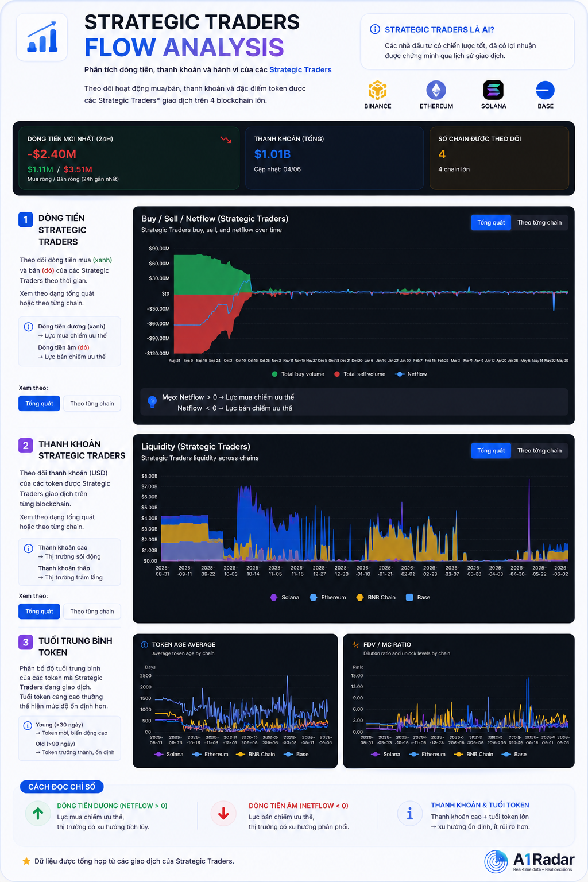The width and height of the screenshot is (588, 882).
Task: Click info icon next to 'Young (<30 ngày)'
Action: pyautogui.click(x=28, y=726)
